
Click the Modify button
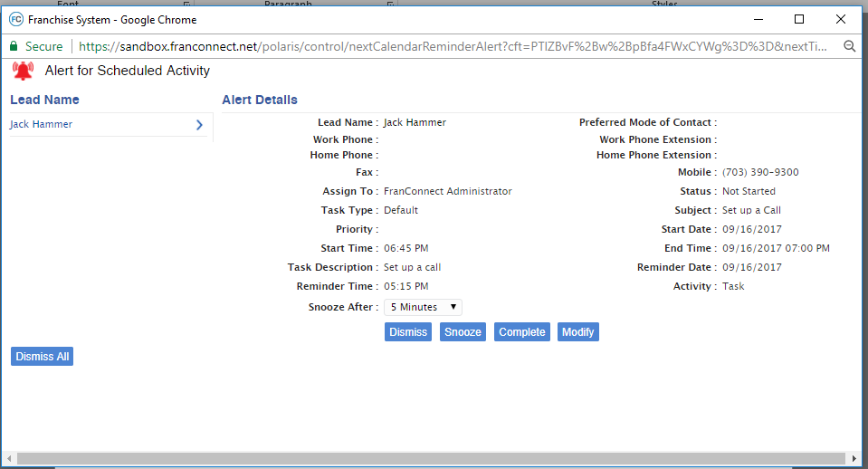click(578, 332)
